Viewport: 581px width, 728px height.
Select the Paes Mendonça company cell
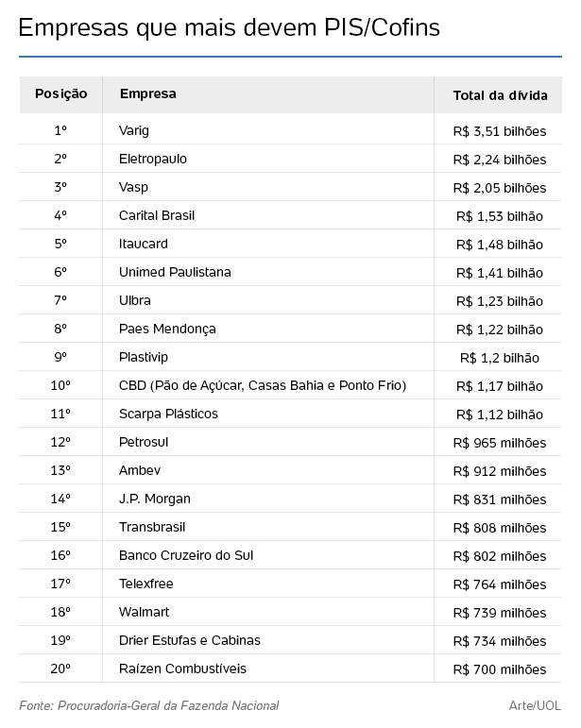pyautogui.click(x=167, y=329)
